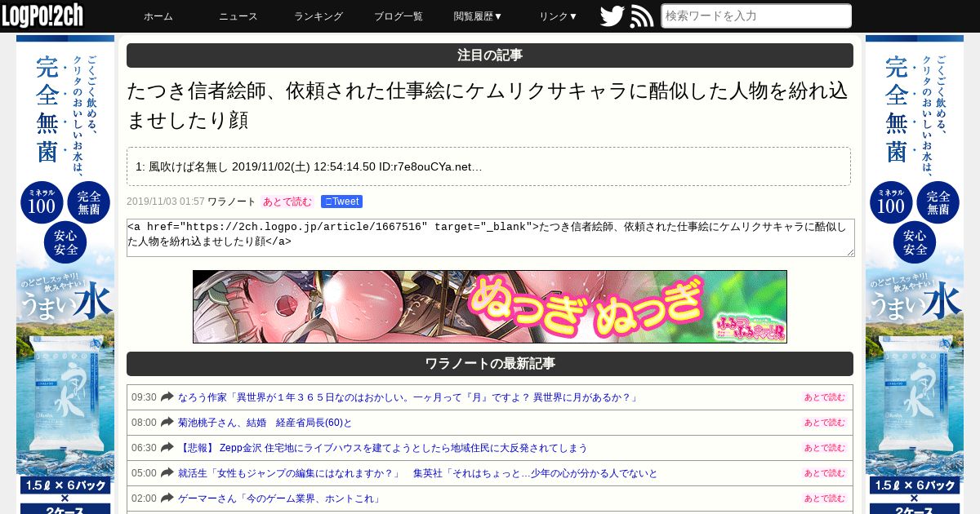This screenshot has width=980, height=514.
Task: Click the left うまい水 side advertisement
Action: (x=65, y=274)
